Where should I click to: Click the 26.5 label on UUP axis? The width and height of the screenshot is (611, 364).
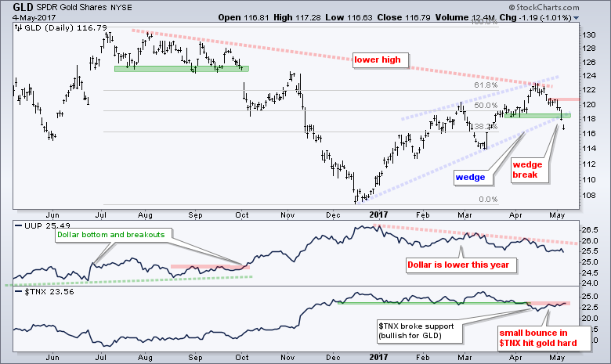[x=590, y=229]
